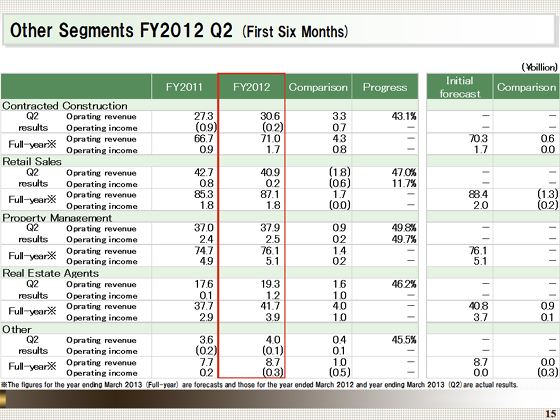This screenshot has width=560, height=420.
Task: Click the 40.9 Retail Sales revenue cell
Action: click(x=270, y=172)
